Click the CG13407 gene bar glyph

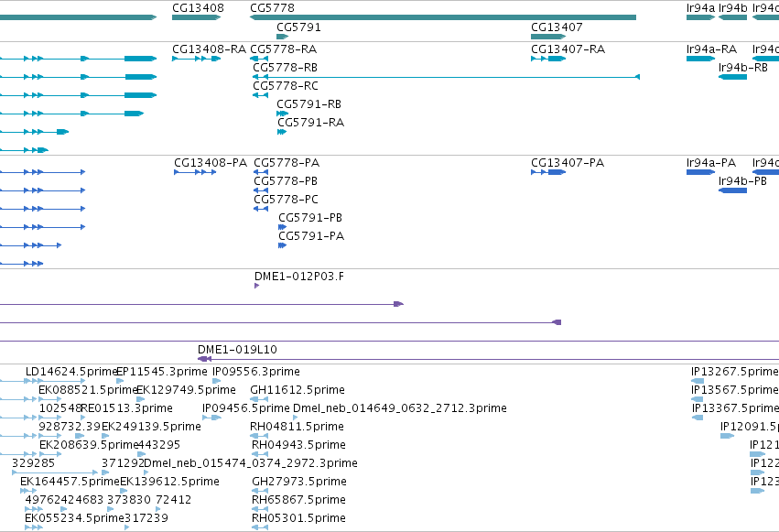(x=548, y=37)
